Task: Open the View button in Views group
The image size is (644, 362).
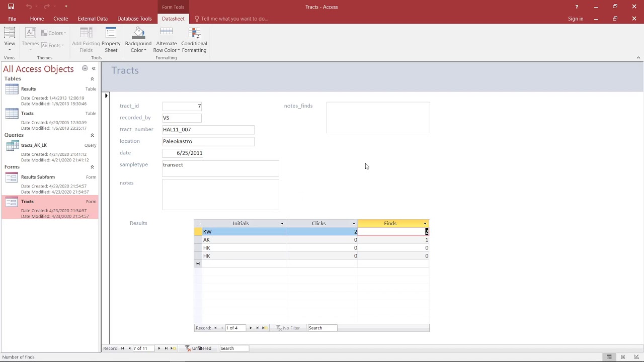Action: point(10,39)
